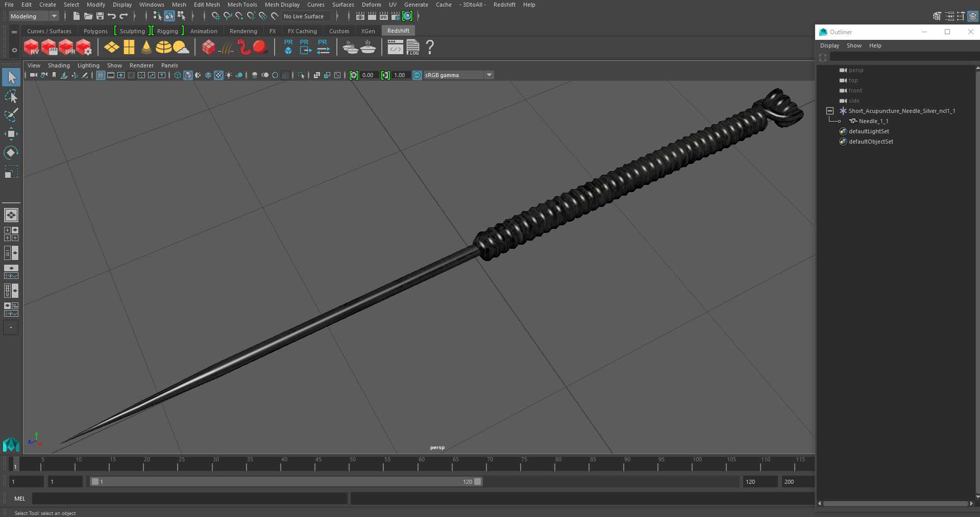Toggle film gate display in viewport
The image size is (980, 517).
111,75
